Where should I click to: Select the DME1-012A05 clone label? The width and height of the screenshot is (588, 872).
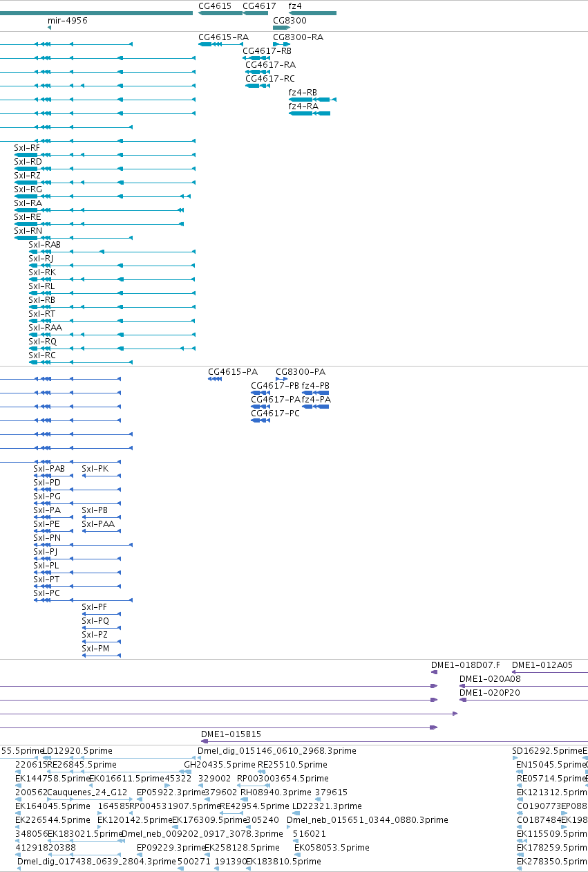[542, 665]
